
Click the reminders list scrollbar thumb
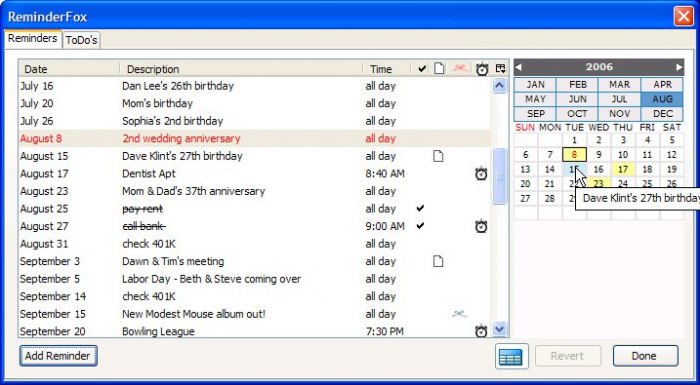tap(499, 176)
